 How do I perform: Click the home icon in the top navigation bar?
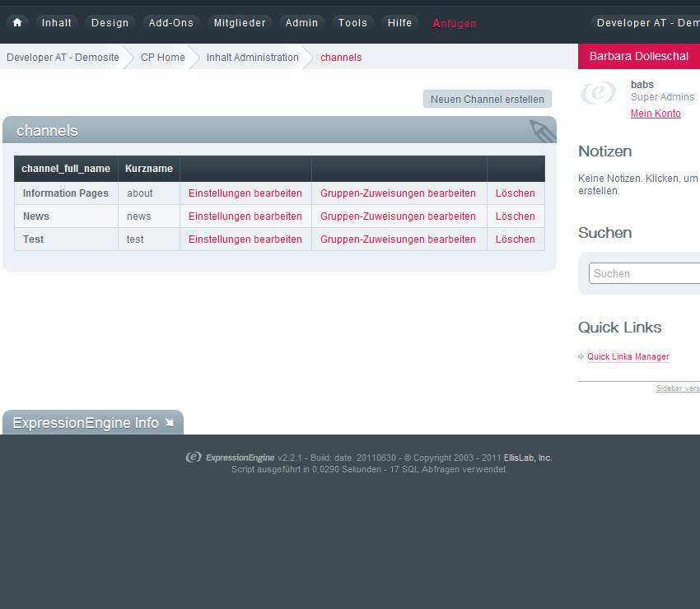17,23
